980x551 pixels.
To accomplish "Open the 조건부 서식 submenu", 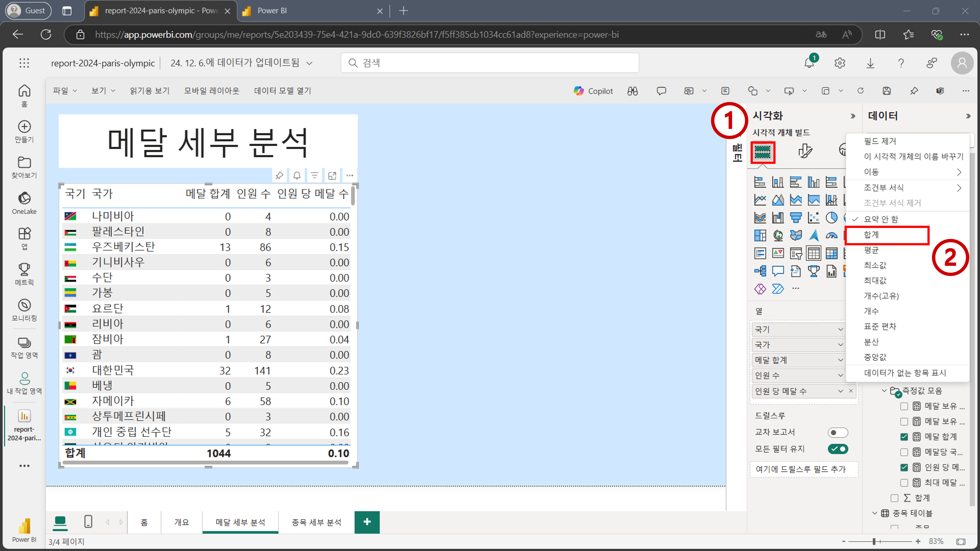I will 907,188.
